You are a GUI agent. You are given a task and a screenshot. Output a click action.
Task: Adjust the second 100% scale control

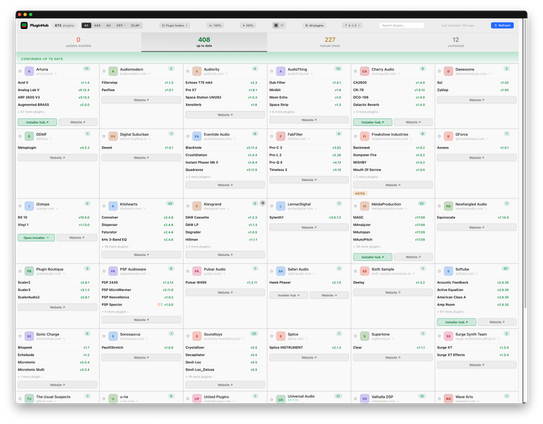pyautogui.click(x=248, y=25)
